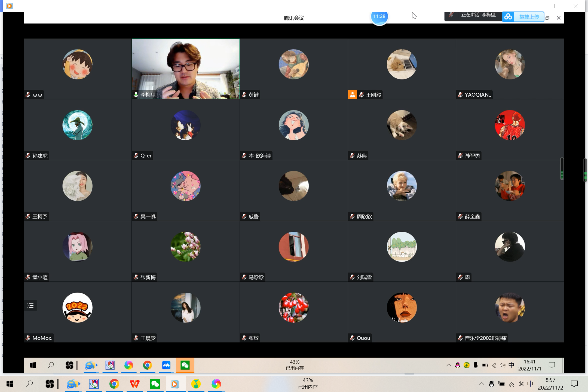Click the restore-window icon beside 拖拽上传
588x392 pixels.
click(x=547, y=18)
